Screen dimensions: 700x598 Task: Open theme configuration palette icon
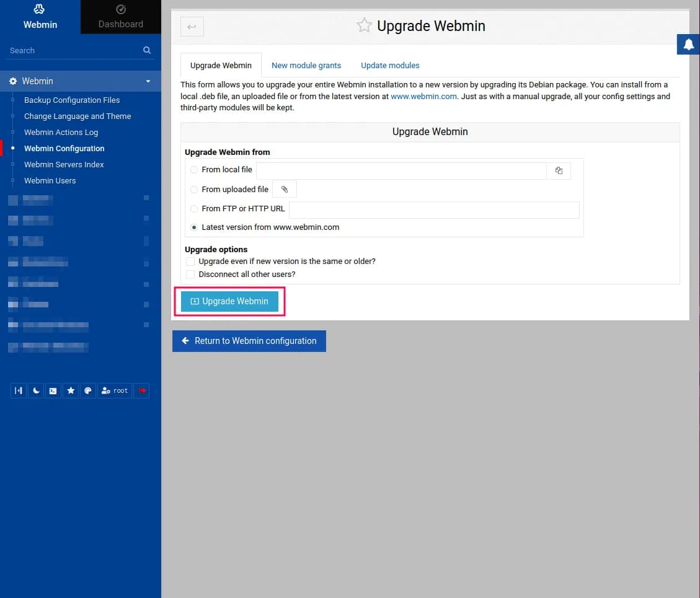(x=88, y=390)
